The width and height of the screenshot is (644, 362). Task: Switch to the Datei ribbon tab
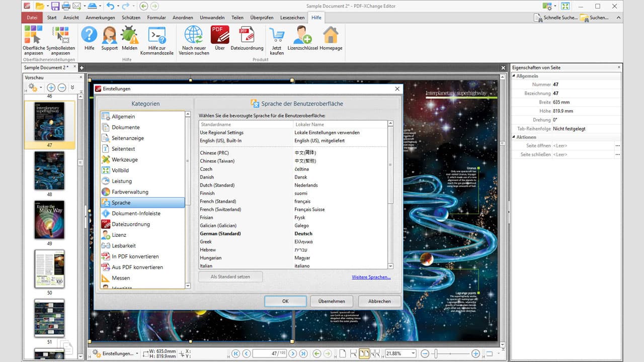click(x=32, y=17)
